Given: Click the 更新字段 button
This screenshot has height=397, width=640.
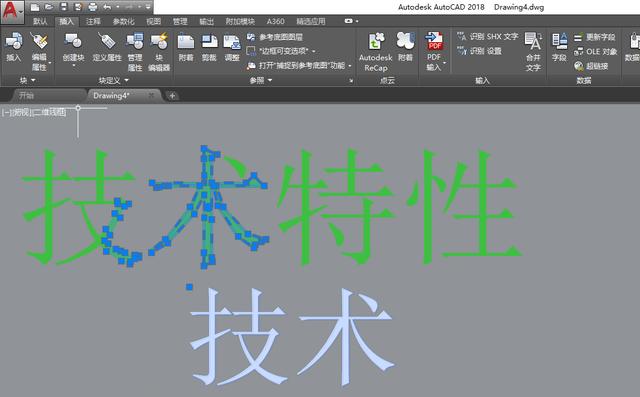Looking at the screenshot, I should [594, 37].
